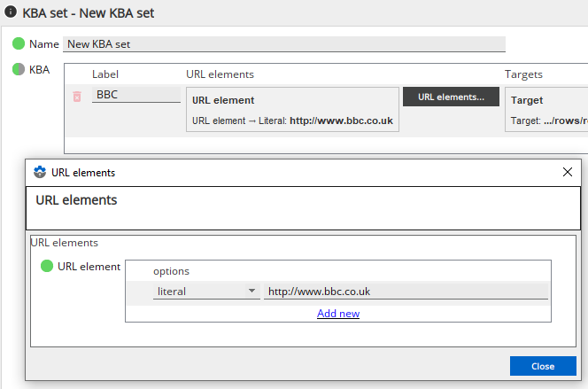Close the URL elements dialog with X
The height and width of the screenshot is (389, 588).
[x=568, y=173]
